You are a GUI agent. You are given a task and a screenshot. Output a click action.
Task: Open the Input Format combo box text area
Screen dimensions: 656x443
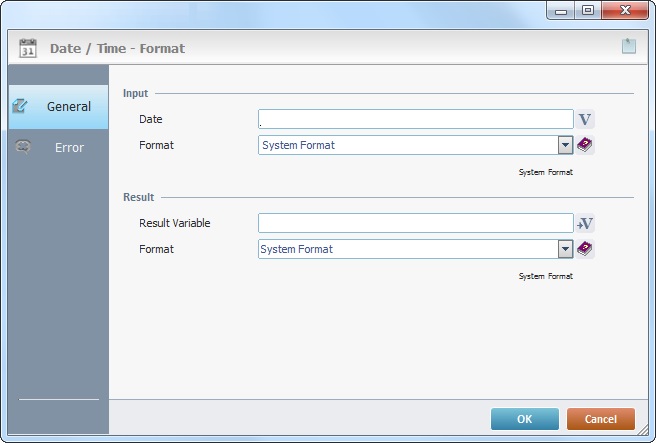[407, 145]
